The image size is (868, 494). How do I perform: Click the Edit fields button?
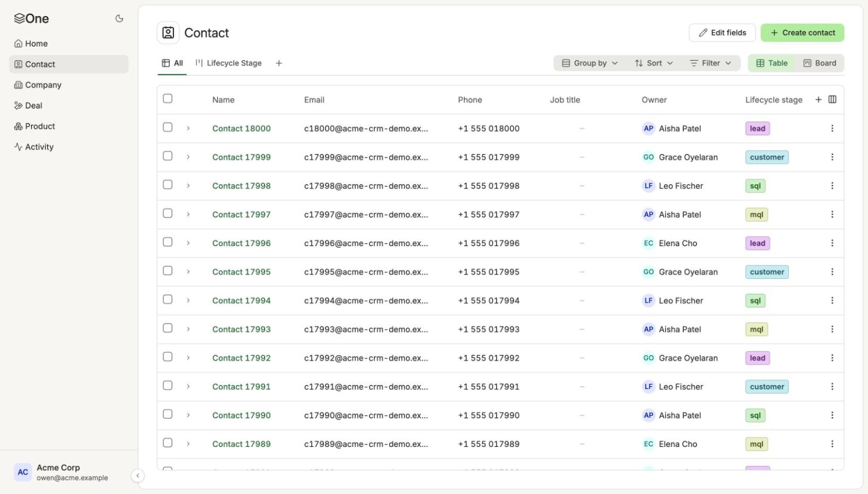(722, 33)
